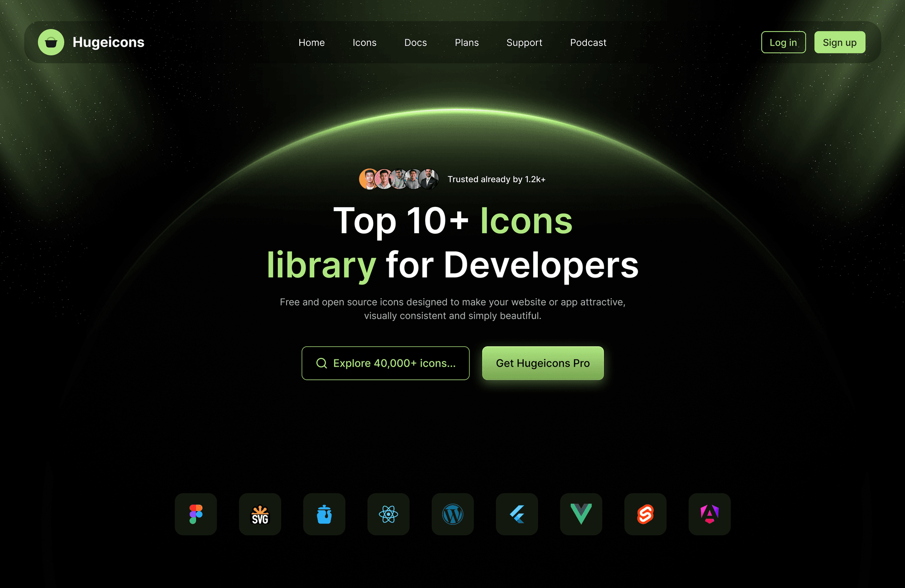Select the SVG format icon
The image size is (905, 588).
click(260, 514)
